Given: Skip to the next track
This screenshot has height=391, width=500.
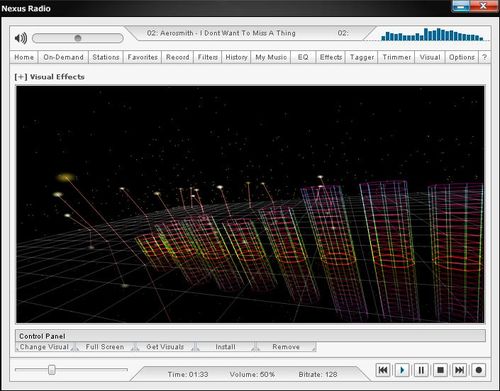Looking at the screenshot, I should pos(459,370).
